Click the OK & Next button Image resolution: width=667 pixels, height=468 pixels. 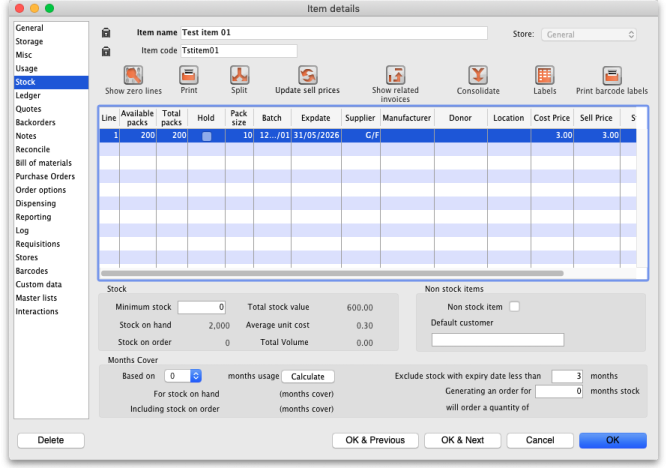[x=462, y=440]
